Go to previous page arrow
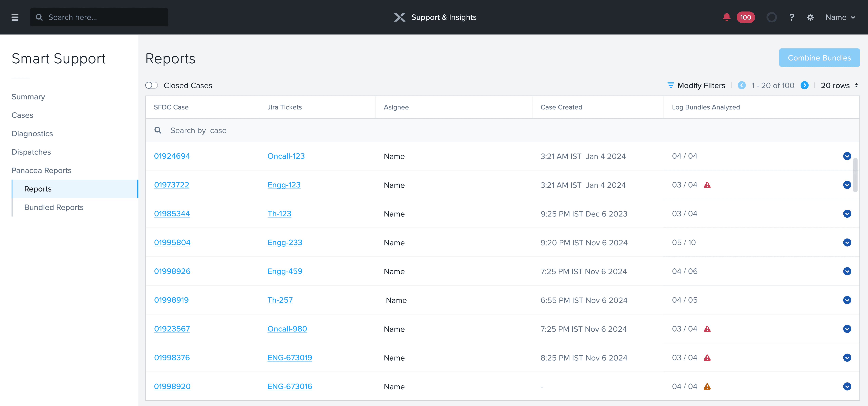The height and width of the screenshot is (406, 868). pos(741,85)
